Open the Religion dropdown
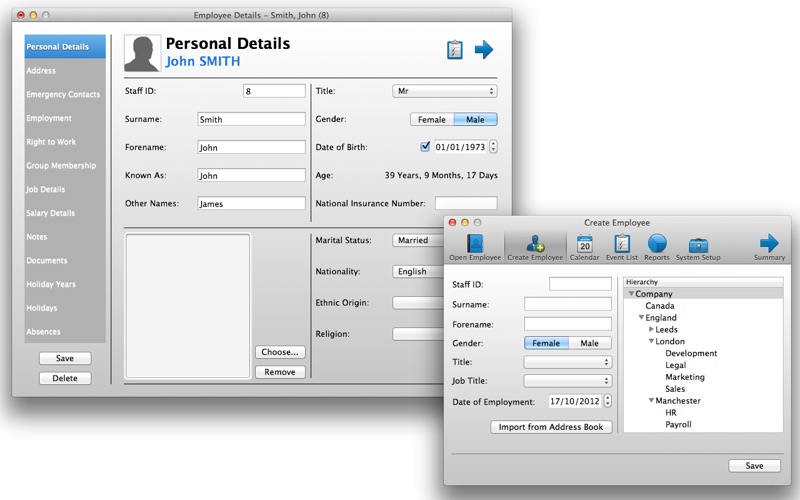 418,334
